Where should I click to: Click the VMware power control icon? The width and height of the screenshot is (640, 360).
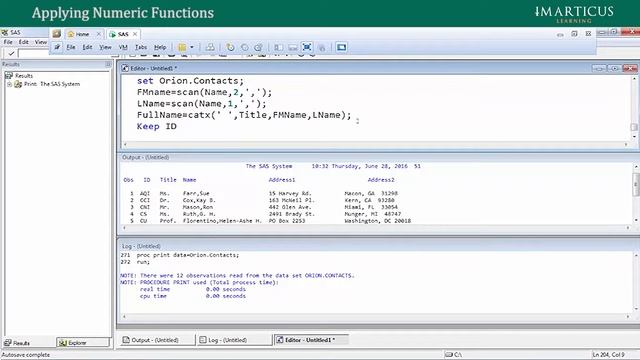point(182,47)
